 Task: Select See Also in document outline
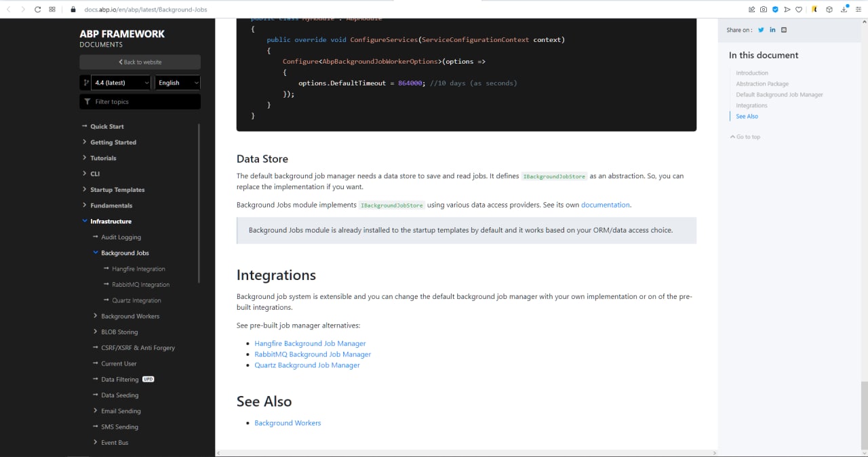tap(747, 117)
